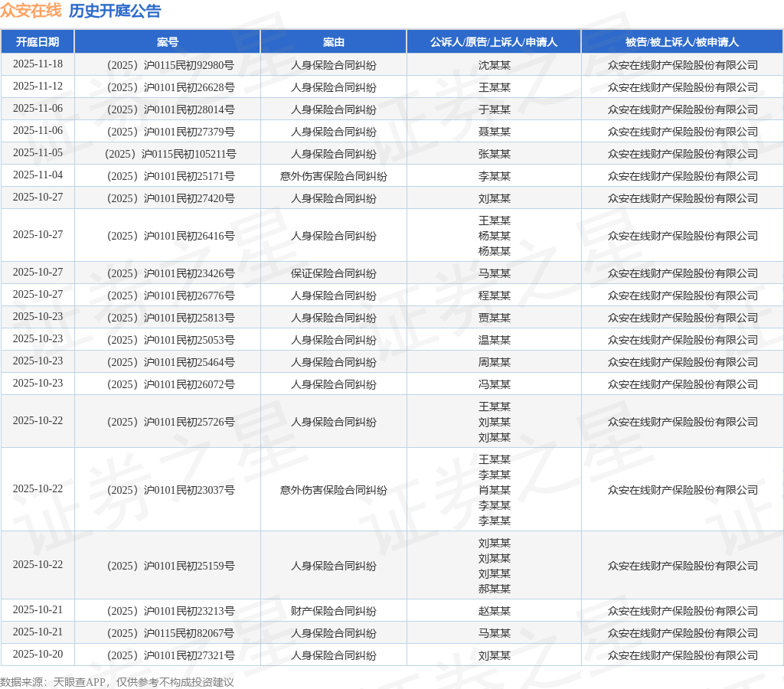Select case number 沪0115民初82067号

coord(189,633)
